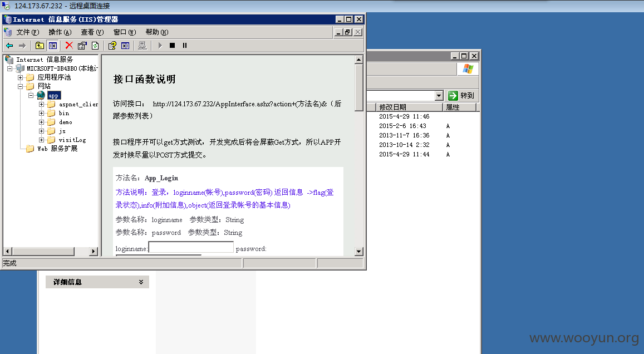Open the 帮助(H) menu
The width and height of the screenshot is (644, 354).
[157, 32]
